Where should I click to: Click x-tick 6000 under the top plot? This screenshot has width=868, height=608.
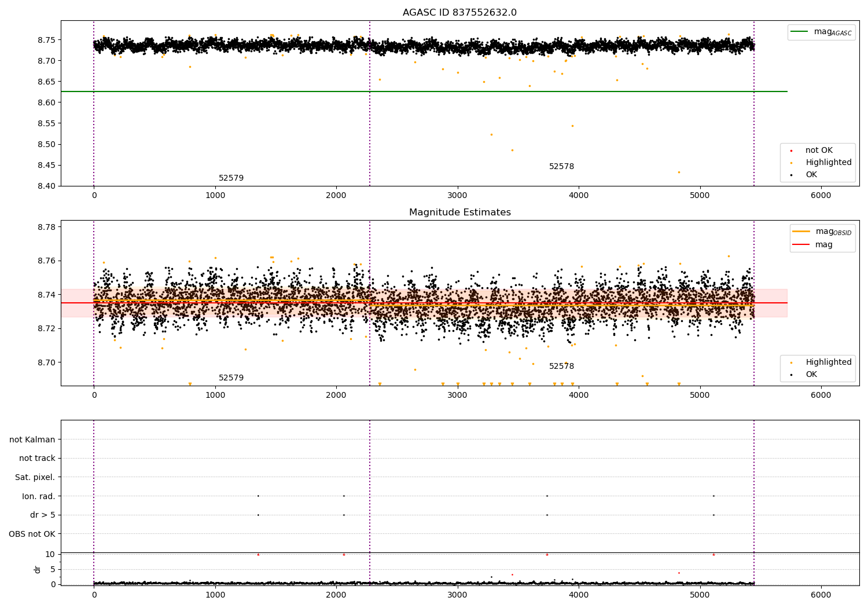click(821, 196)
